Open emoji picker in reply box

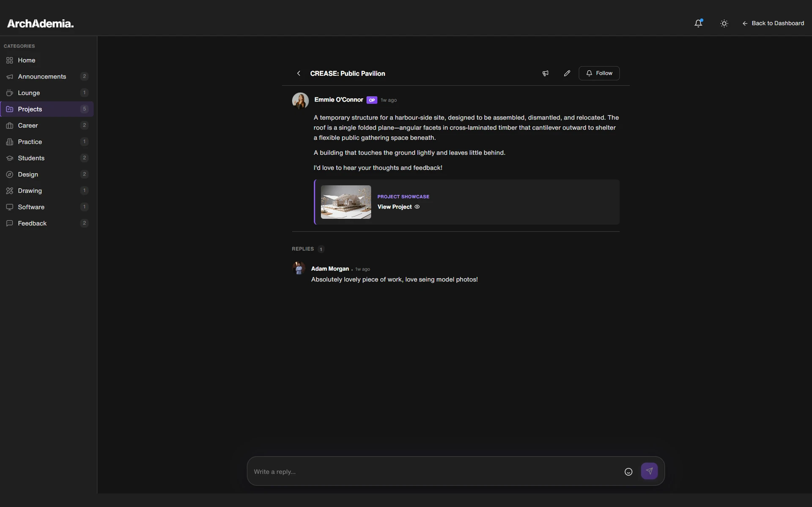[628, 471]
